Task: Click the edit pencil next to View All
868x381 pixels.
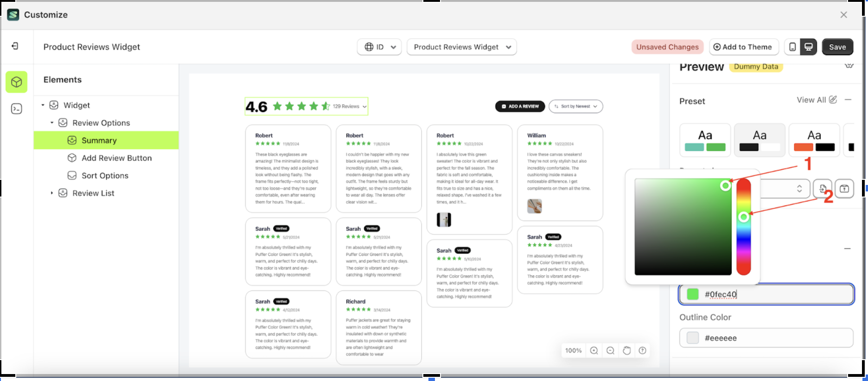Action: 833,100
